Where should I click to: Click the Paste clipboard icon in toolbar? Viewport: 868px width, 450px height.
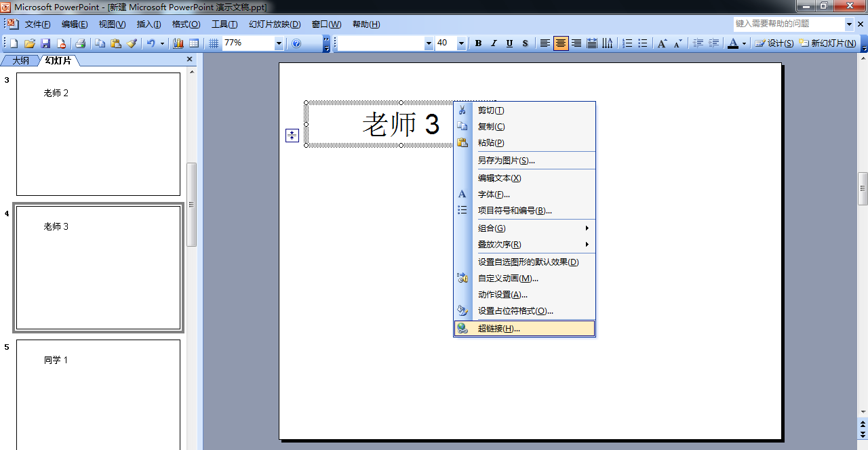pos(115,43)
